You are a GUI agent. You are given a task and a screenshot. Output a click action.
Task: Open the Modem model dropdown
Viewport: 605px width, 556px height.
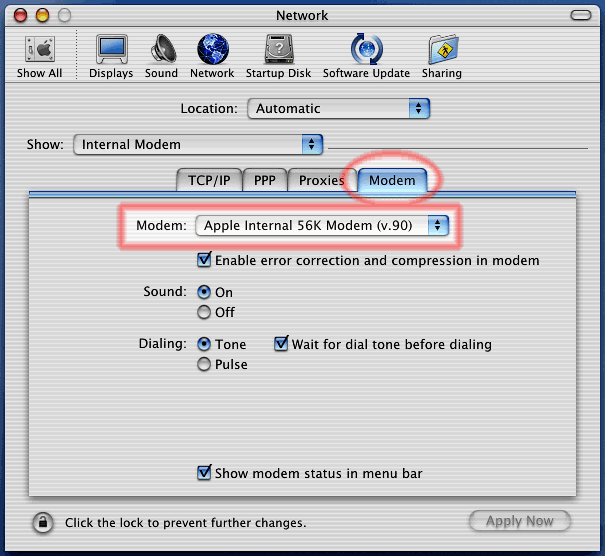point(322,225)
